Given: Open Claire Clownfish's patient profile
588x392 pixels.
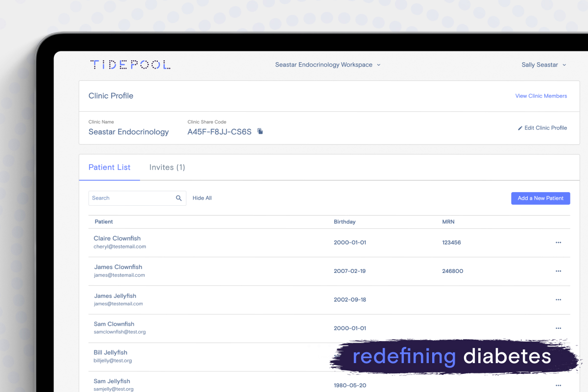Looking at the screenshot, I should click(x=117, y=238).
